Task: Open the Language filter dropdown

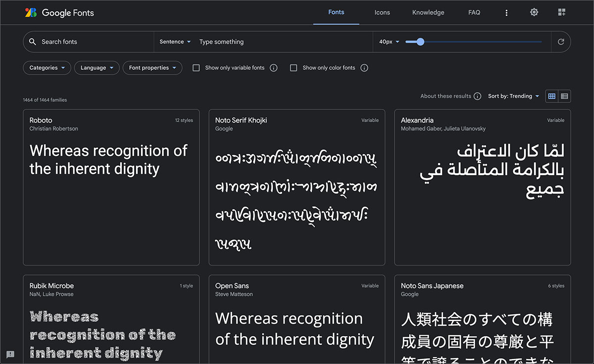Action: pos(97,68)
